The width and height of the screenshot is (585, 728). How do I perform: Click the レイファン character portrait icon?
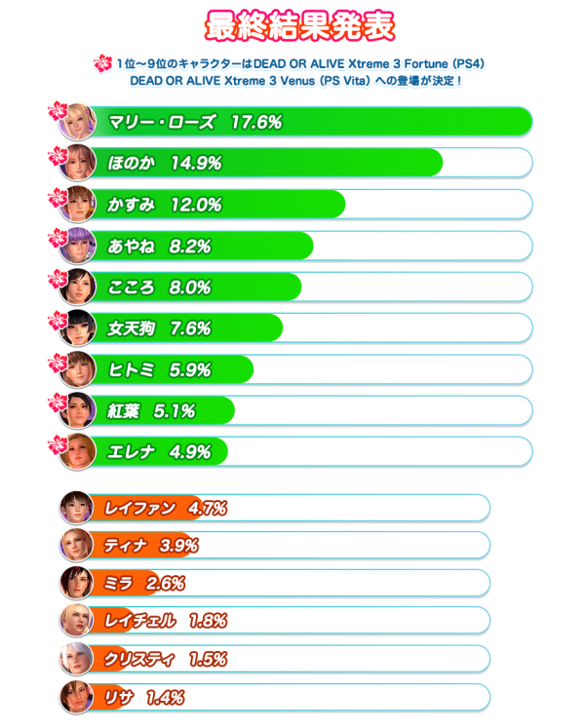76,509
